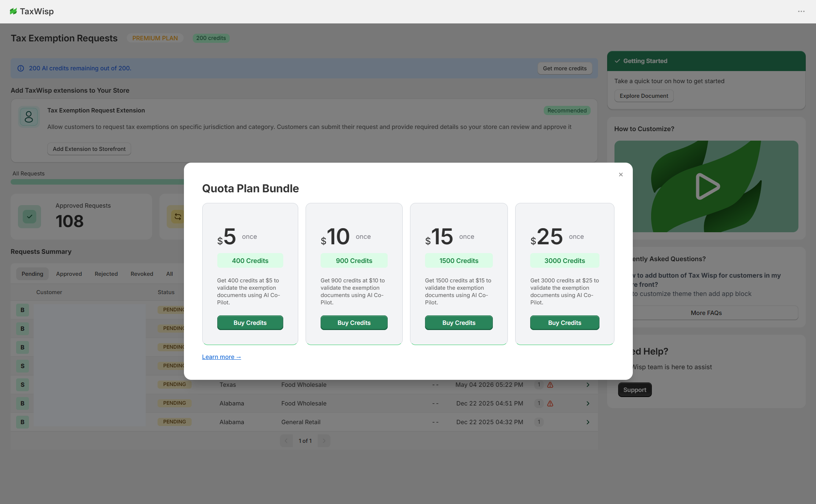Click the date Dec 22 2025 04:32 PM
Image resolution: width=816 pixels, height=504 pixels.
pos(490,422)
